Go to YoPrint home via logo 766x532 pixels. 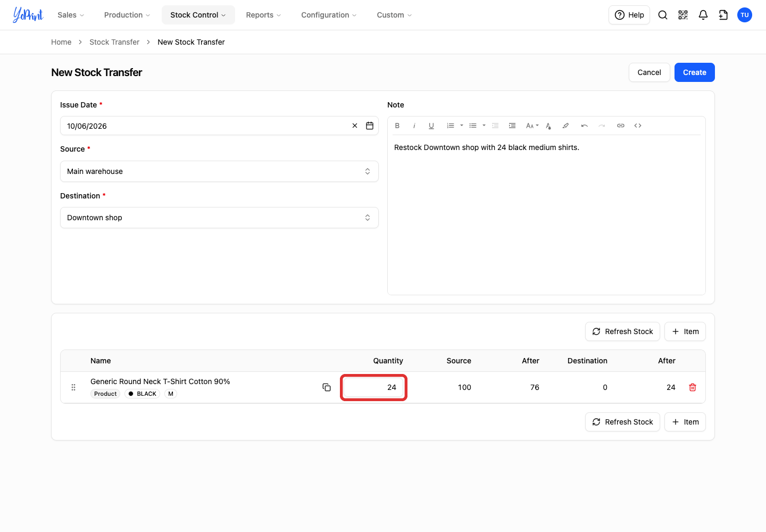pos(28,15)
